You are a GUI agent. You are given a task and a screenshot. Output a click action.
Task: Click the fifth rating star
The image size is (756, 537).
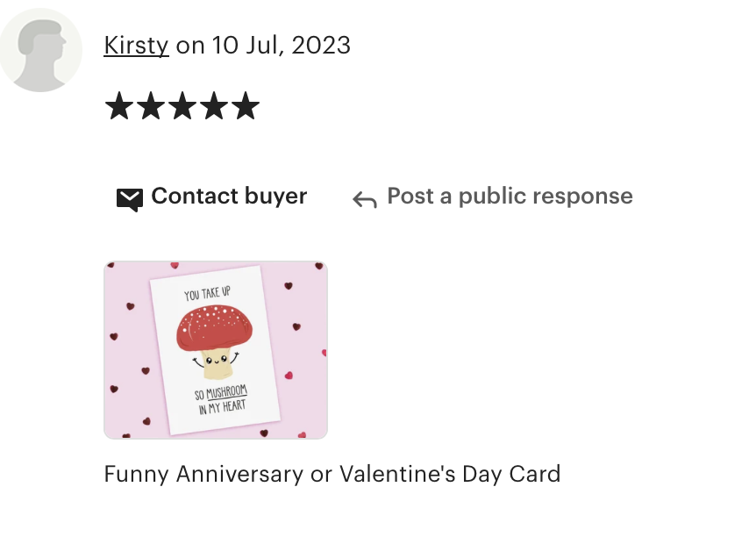(246, 105)
